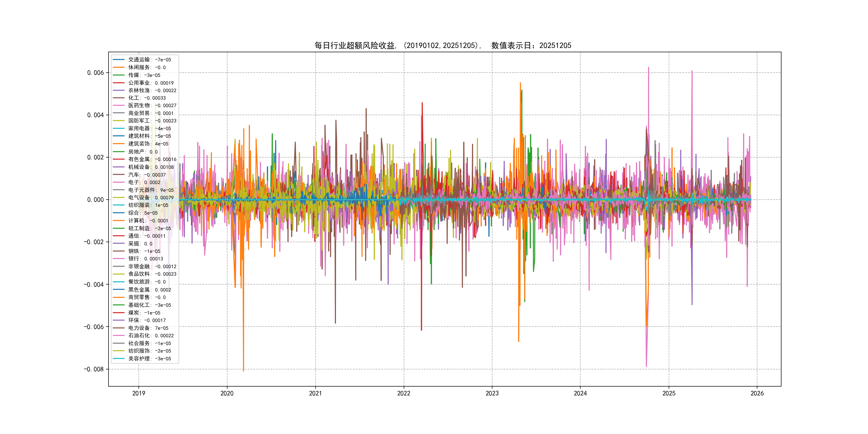This screenshot has width=868, height=434.
Task: Click the 银行 legend color line
Action: [119, 259]
